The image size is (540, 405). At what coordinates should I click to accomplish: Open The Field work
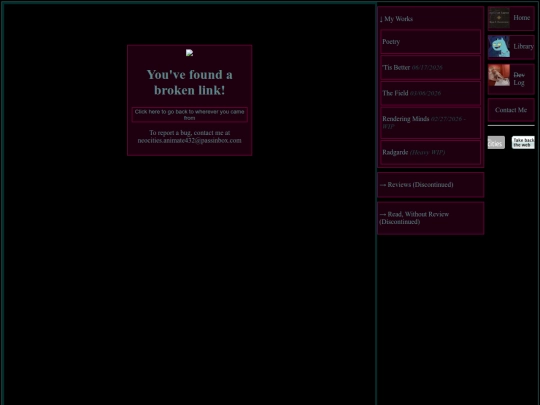point(430,93)
